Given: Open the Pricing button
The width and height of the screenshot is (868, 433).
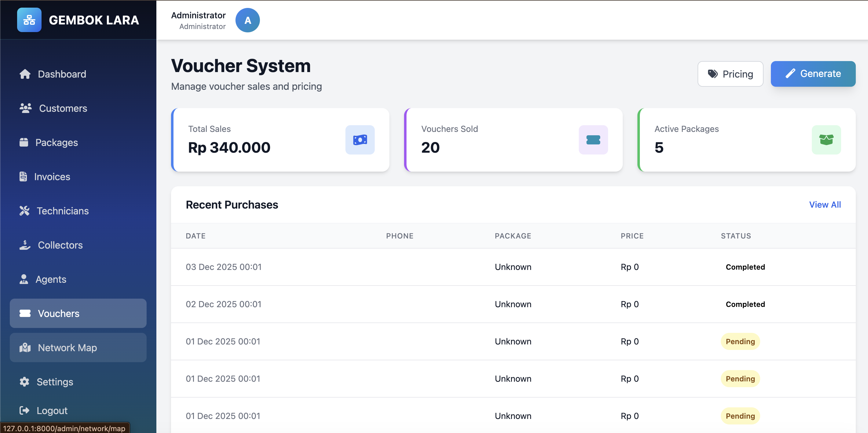Looking at the screenshot, I should pos(730,74).
